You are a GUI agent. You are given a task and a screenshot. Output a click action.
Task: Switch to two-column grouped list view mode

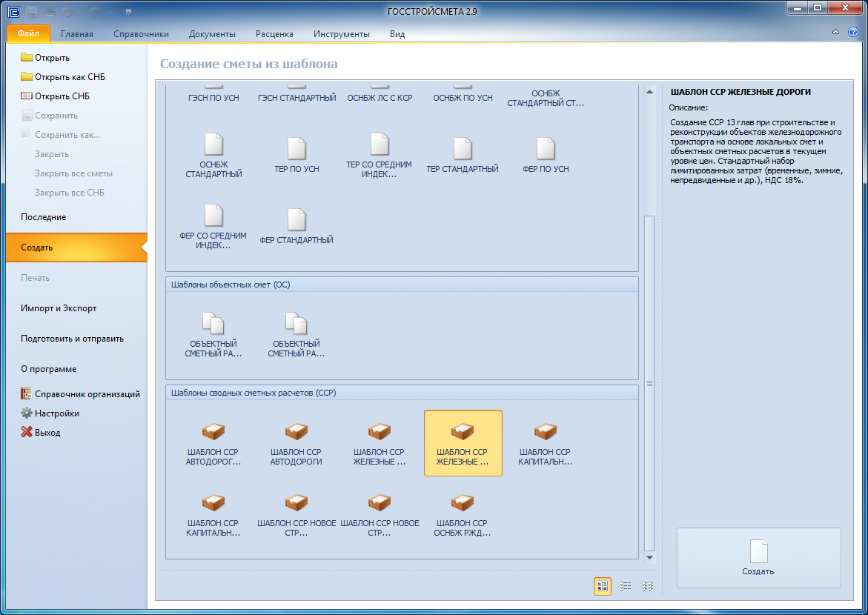(x=647, y=585)
